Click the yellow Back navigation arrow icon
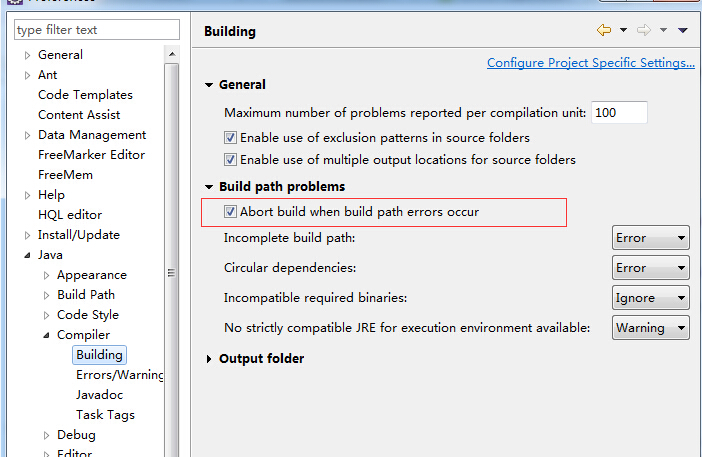 pos(604,30)
